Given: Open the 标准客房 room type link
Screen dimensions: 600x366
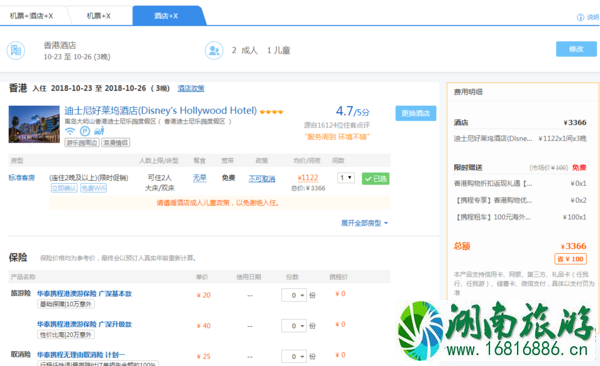Looking at the screenshot, I should tap(22, 178).
